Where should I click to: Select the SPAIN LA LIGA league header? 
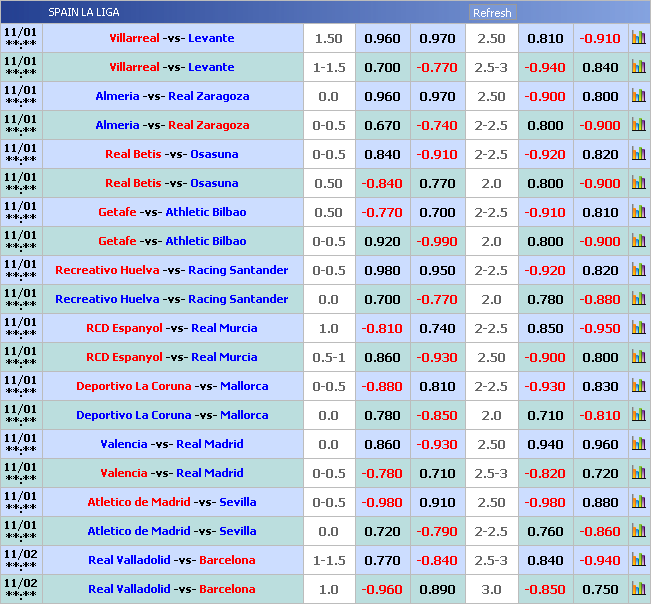coord(84,13)
